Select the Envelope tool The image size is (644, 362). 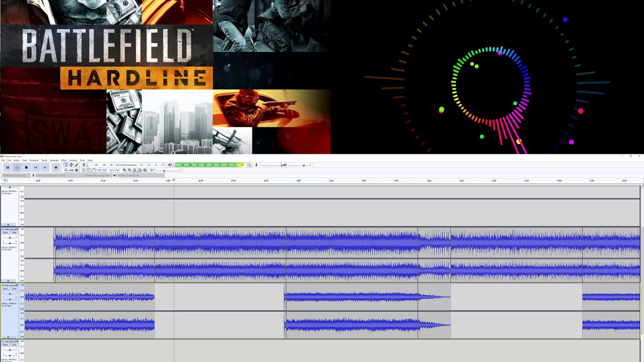[x=71, y=165]
